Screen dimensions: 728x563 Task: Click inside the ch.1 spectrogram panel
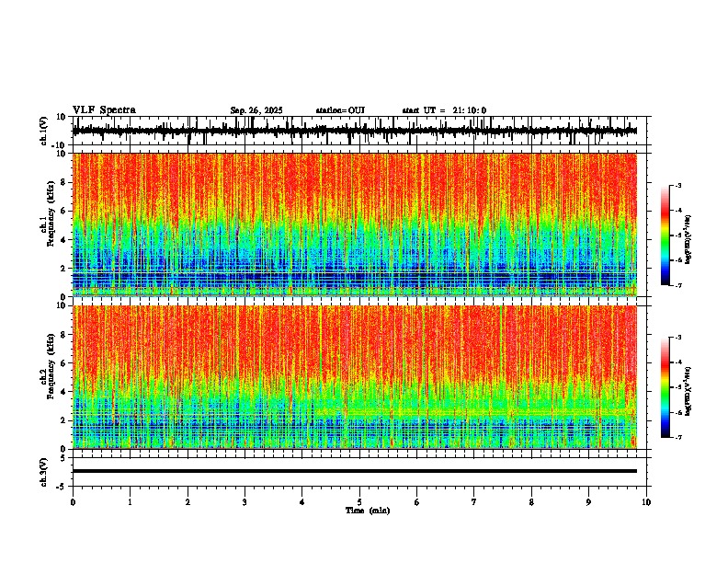355,224
